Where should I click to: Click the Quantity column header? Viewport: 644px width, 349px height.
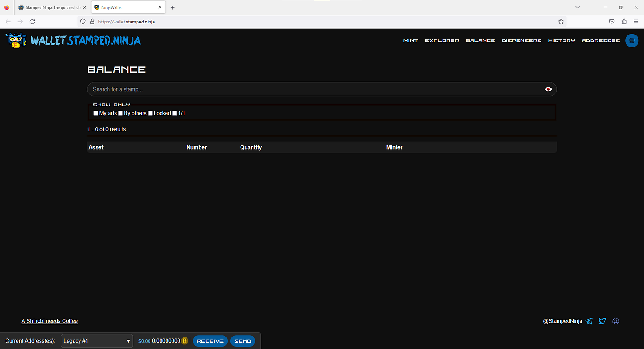pos(251,147)
